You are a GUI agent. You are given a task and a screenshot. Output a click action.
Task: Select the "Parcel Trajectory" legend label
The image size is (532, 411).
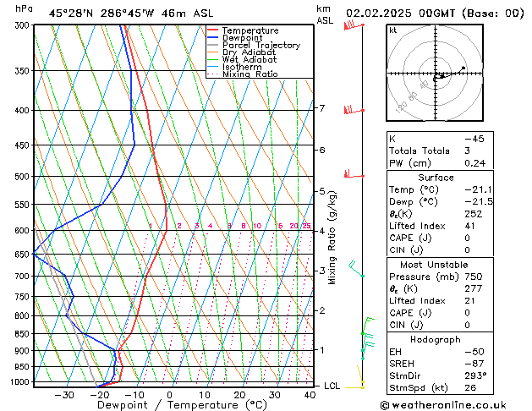click(x=261, y=45)
